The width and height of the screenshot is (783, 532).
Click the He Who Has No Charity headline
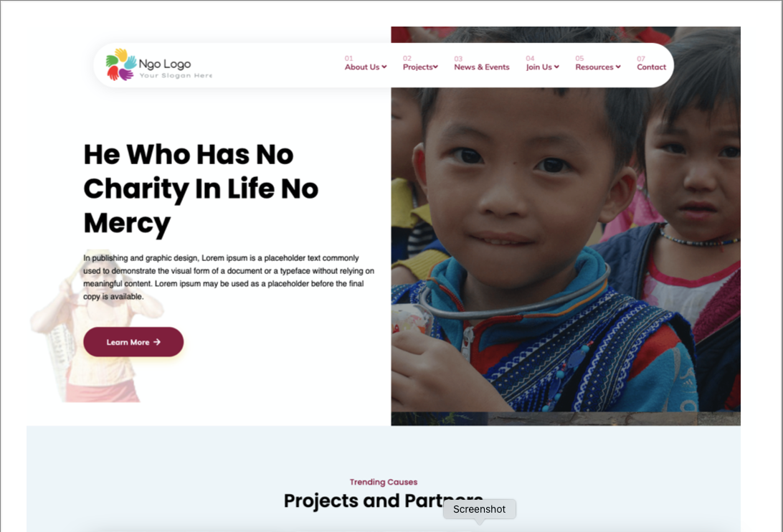click(201, 189)
